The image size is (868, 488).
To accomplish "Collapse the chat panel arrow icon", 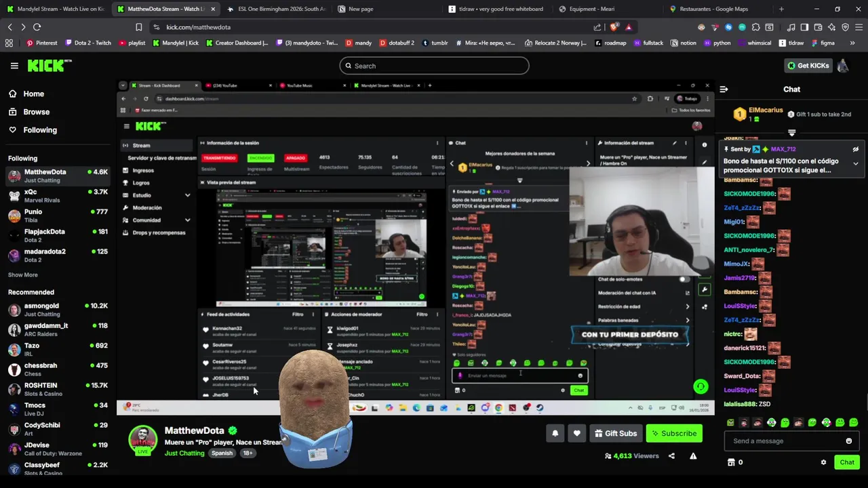I will 724,89.
